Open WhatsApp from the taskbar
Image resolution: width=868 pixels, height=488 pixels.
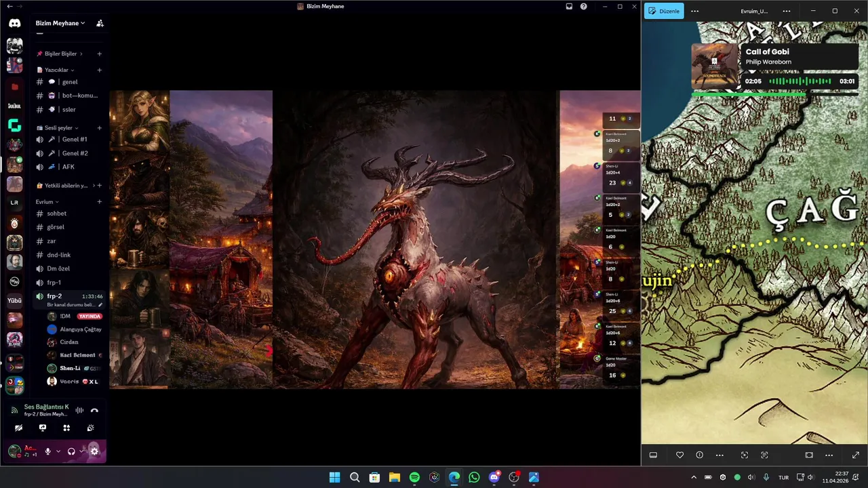click(474, 477)
